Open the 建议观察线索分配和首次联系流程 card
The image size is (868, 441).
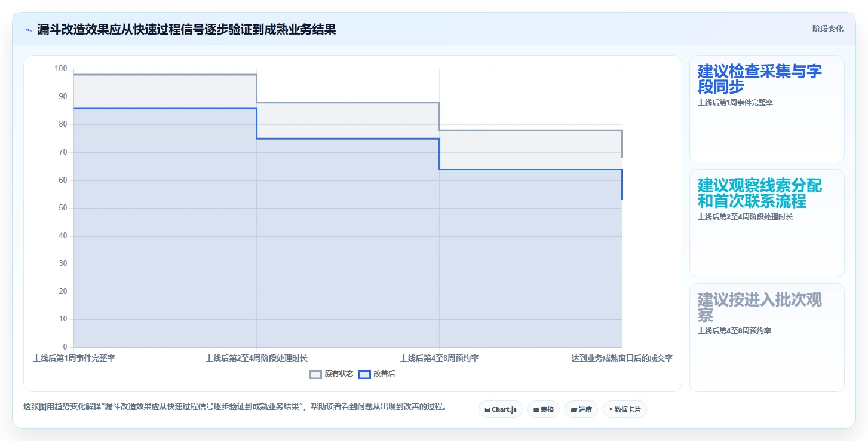(767, 223)
